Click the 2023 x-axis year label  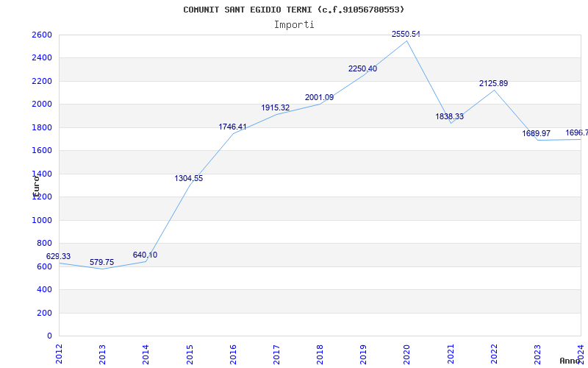tap(537, 354)
